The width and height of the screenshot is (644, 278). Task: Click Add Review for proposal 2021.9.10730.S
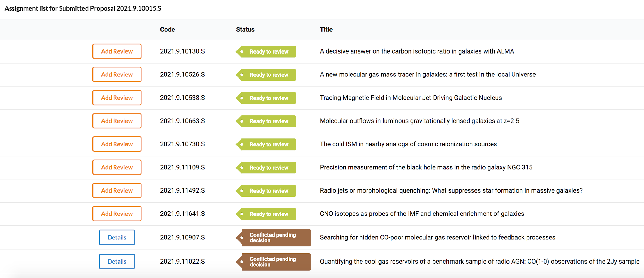[x=117, y=144]
